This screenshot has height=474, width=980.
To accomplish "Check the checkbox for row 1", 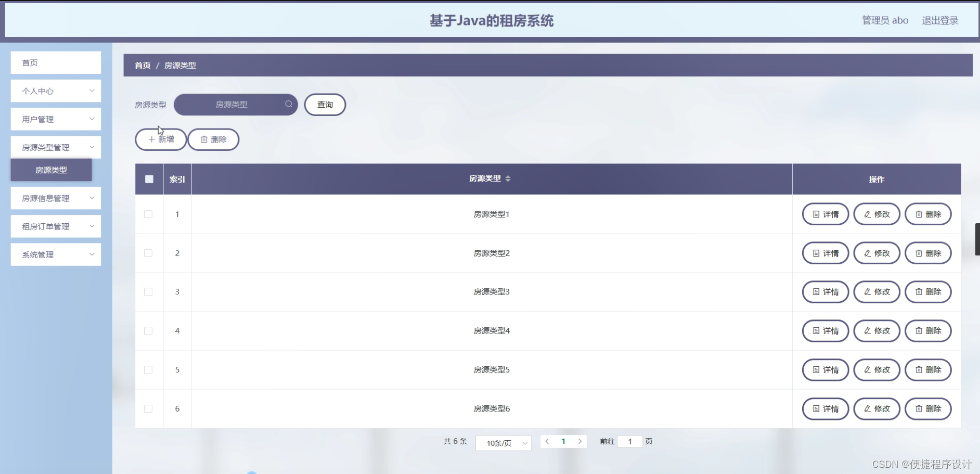I will 148,214.
